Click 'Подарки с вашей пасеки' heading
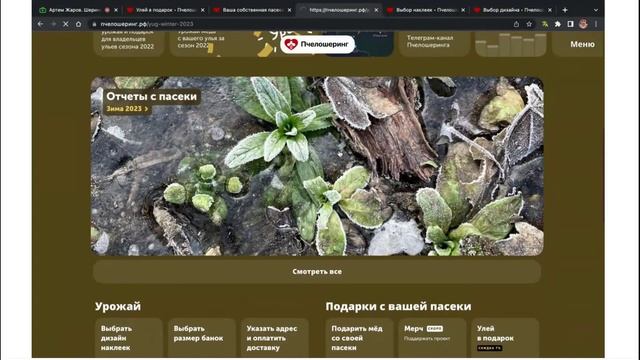The image size is (640, 360). pos(398,306)
